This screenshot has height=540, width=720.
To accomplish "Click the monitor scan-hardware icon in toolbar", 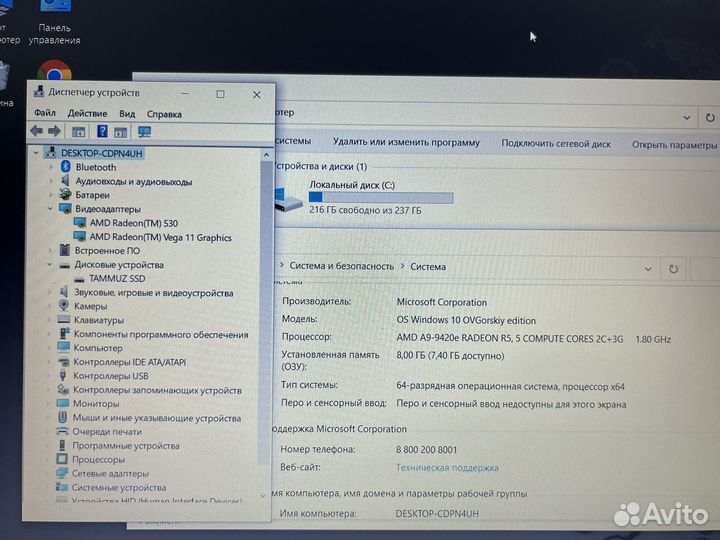I will tap(144, 132).
